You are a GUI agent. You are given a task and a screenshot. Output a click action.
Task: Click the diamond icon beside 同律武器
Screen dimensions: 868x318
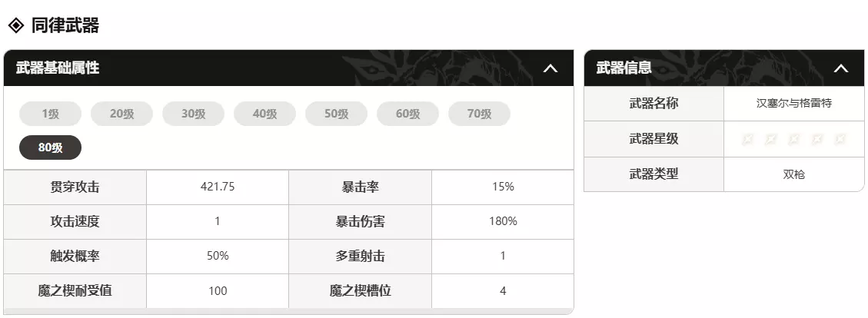(x=16, y=25)
